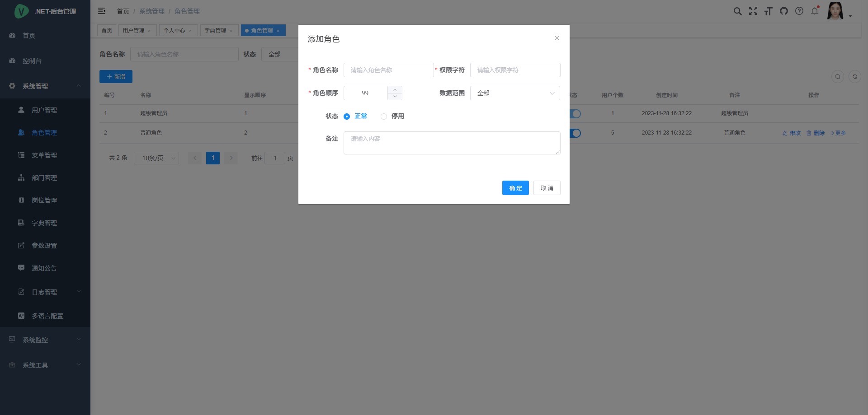
Task: Switch to the 首页 page tab
Action: click(107, 30)
